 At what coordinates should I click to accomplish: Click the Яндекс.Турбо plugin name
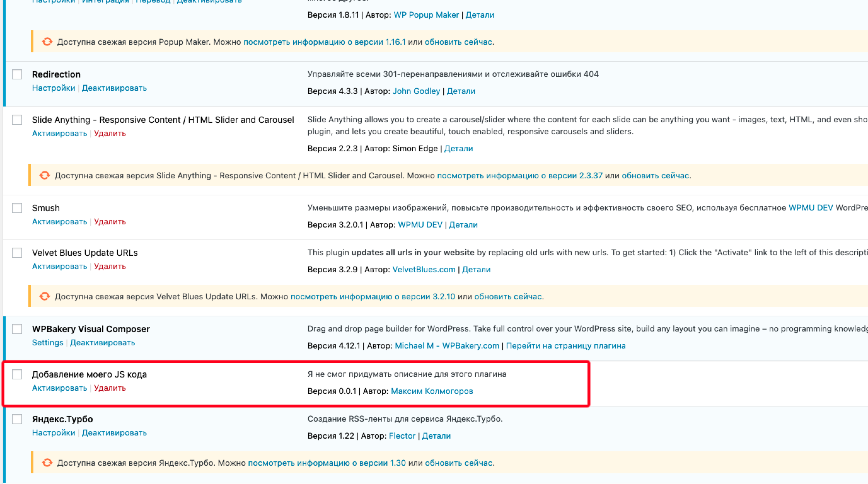point(62,419)
